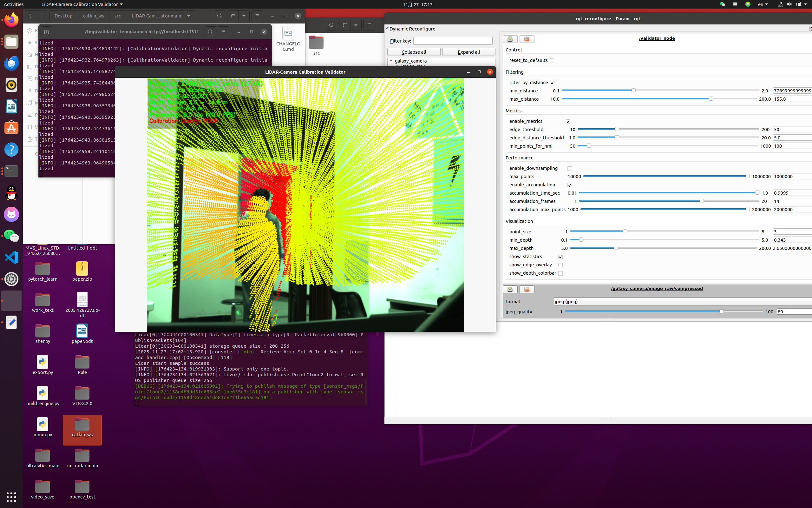Open hamburger menu in terminal window
Viewport: 812px width, 508px height.
(224, 31)
